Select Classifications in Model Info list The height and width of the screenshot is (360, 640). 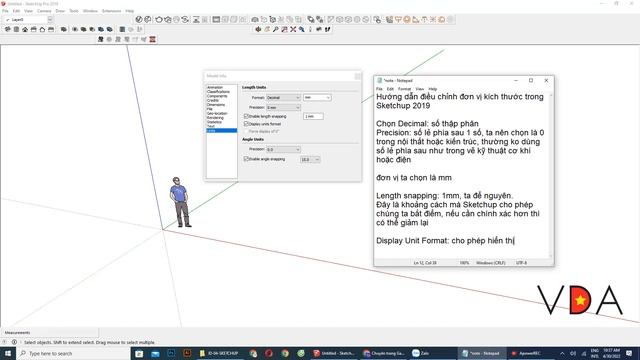[218, 92]
